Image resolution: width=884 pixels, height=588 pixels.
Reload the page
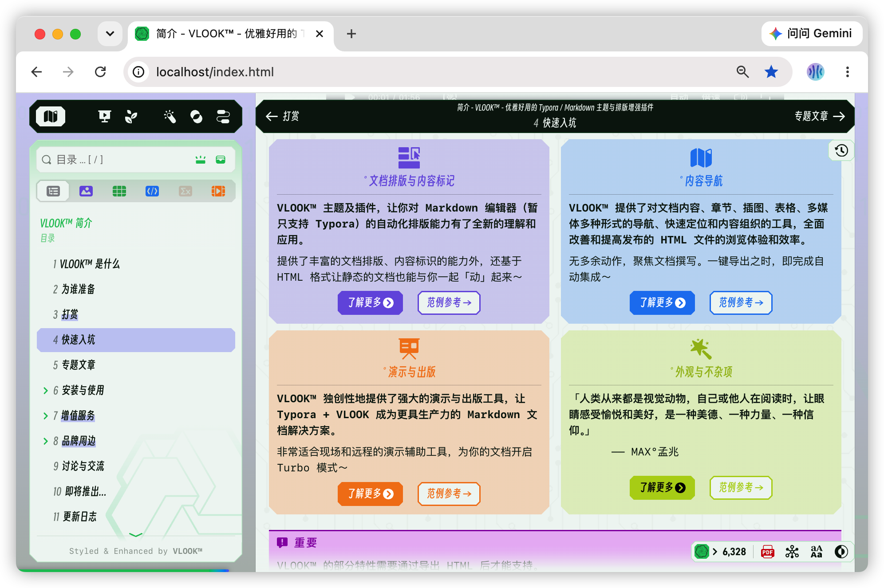100,72
